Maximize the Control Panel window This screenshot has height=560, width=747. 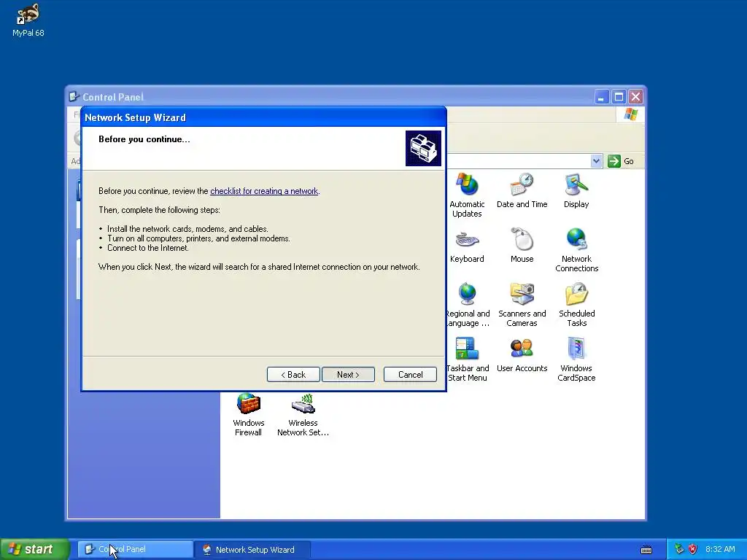coord(619,97)
